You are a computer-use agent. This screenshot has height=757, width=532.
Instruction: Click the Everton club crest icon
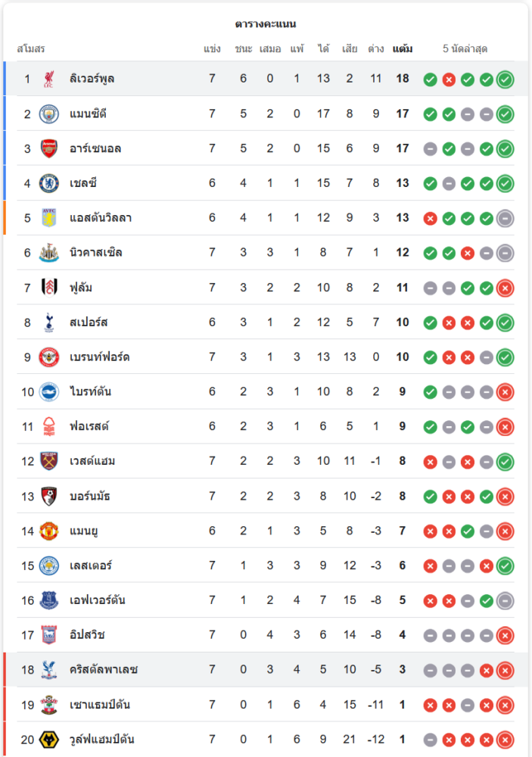(48, 600)
